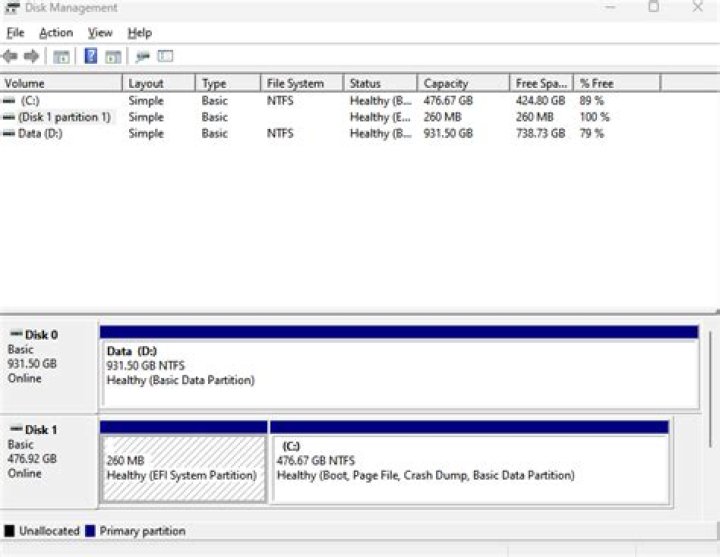Click the drive icon next to Data (D:) row
Image resolution: width=720 pixels, height=557 pixels.
pos(9,134)
